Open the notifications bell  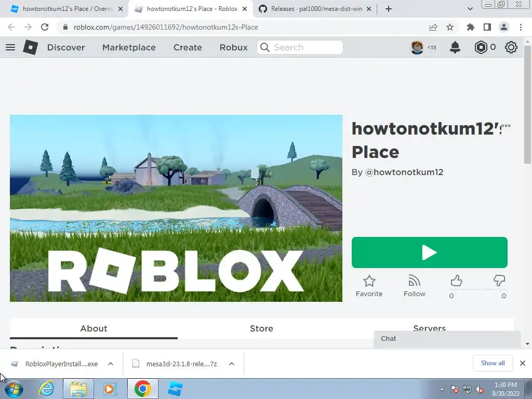(x=455, y=47)
